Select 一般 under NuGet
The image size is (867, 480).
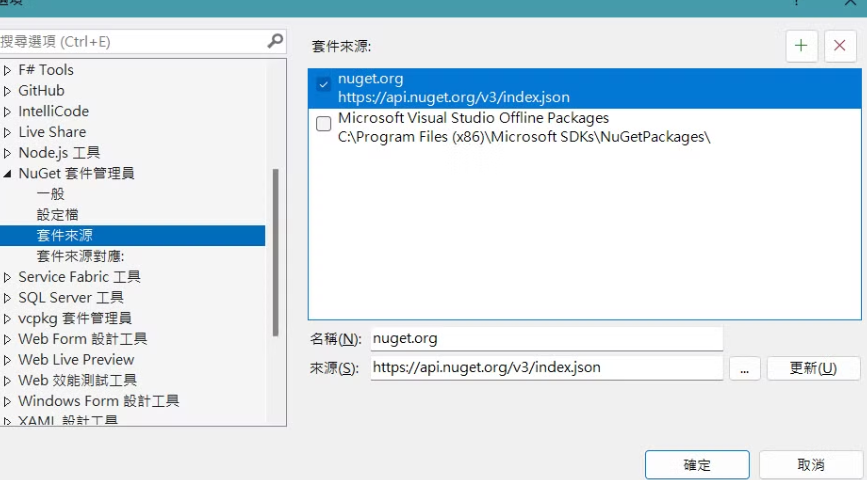click(51, 194)
